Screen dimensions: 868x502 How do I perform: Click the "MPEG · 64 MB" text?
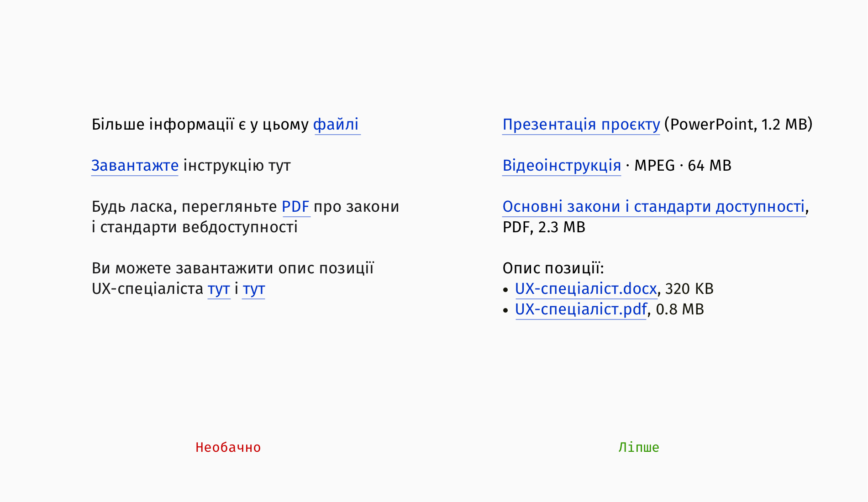(683, 166)
